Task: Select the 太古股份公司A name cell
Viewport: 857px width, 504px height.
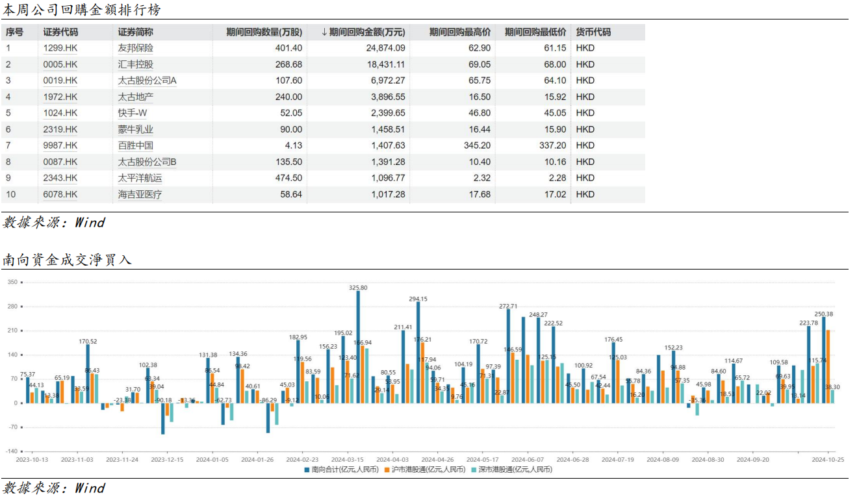Action: point(147,81)
